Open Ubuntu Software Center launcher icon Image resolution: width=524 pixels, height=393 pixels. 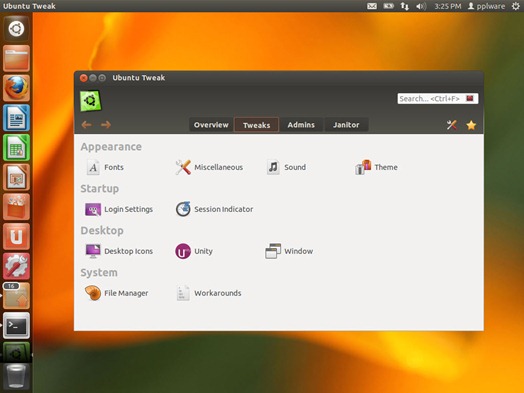click(x=16, y=207)
